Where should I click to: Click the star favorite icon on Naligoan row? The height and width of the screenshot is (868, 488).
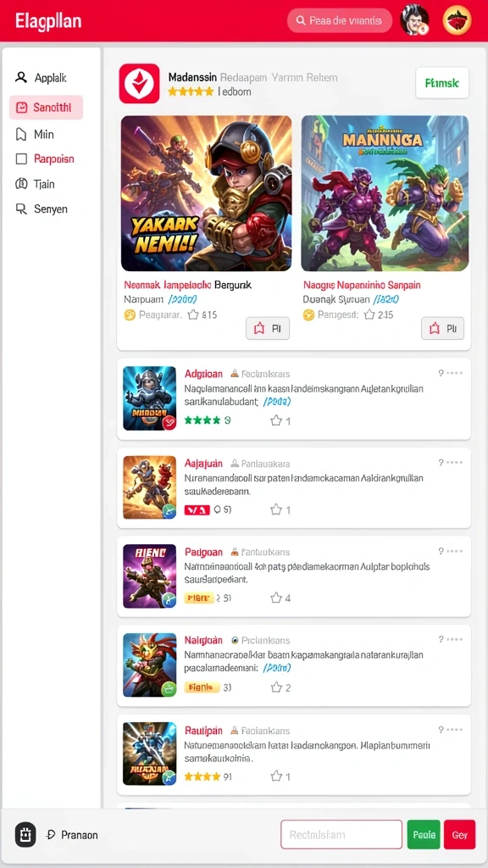[276, 687]
